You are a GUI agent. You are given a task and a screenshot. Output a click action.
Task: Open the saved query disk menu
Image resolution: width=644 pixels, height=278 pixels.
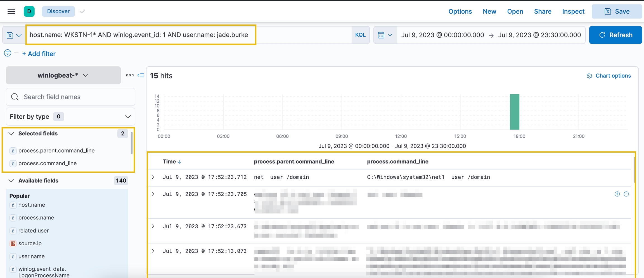pyautogui.click(x=14, y=35)
